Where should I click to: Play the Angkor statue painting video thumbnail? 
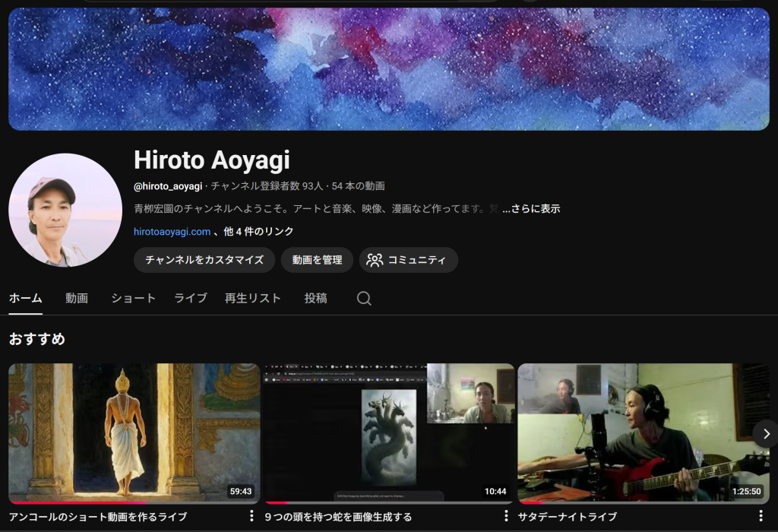tap(134, 432)
